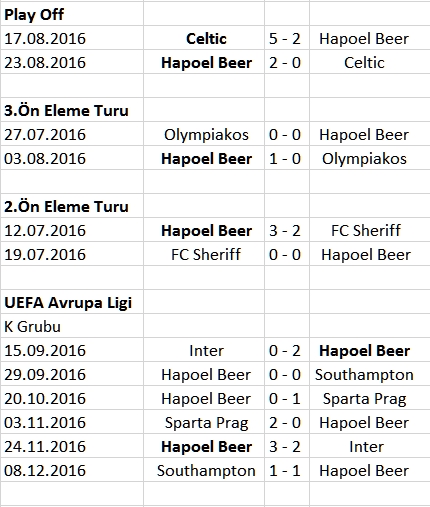The image size is (430, 507).
Task: Select the 24.11.2016 date cell
Action: [72, 446]
